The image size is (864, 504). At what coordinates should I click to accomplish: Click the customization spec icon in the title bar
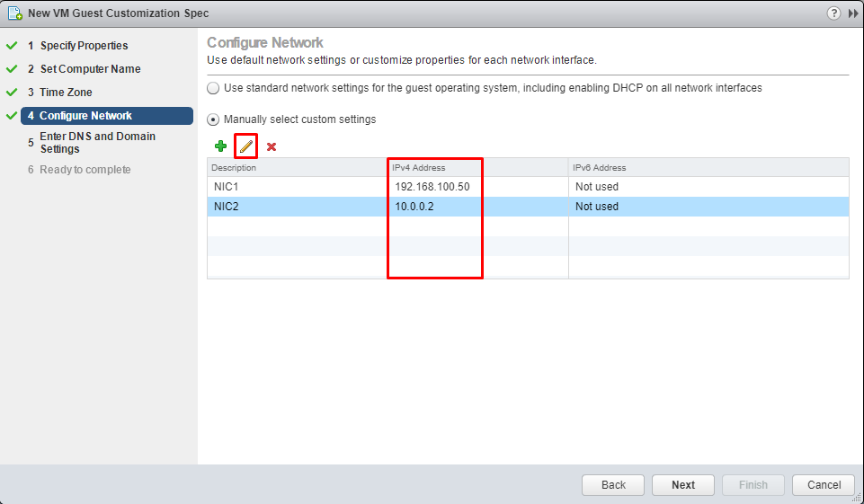pos(15,13)
